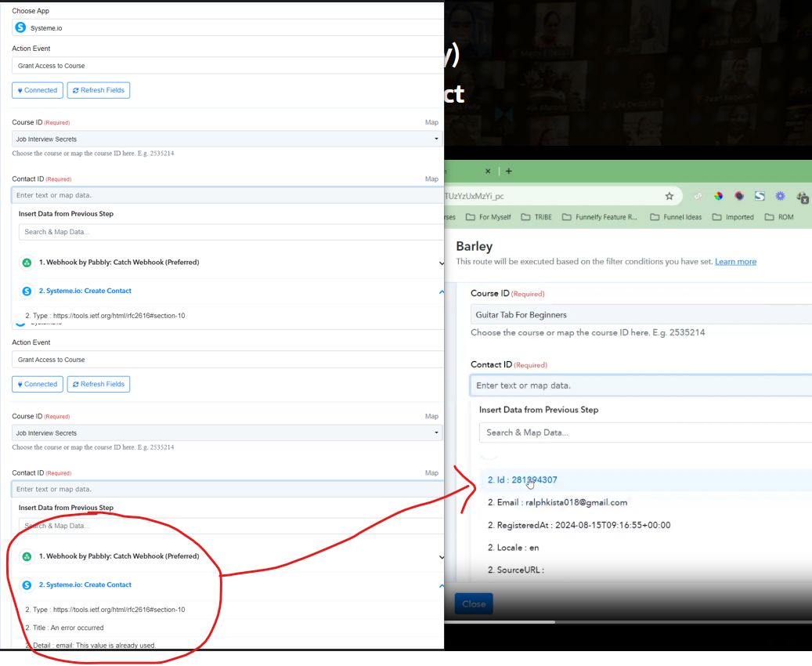Open the ROM bookmarks folder
This screenshot has width=812, height=666.
[x=779, y=217]
